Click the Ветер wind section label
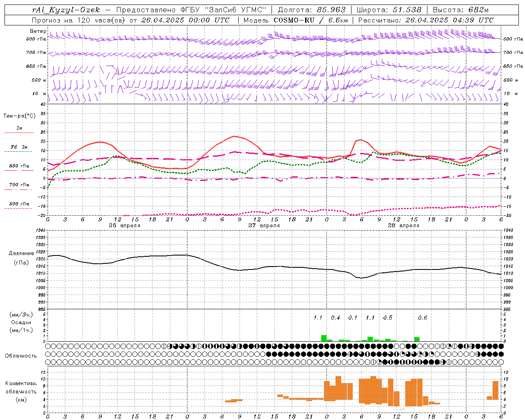The image size is (525, 420). [38, 31]
